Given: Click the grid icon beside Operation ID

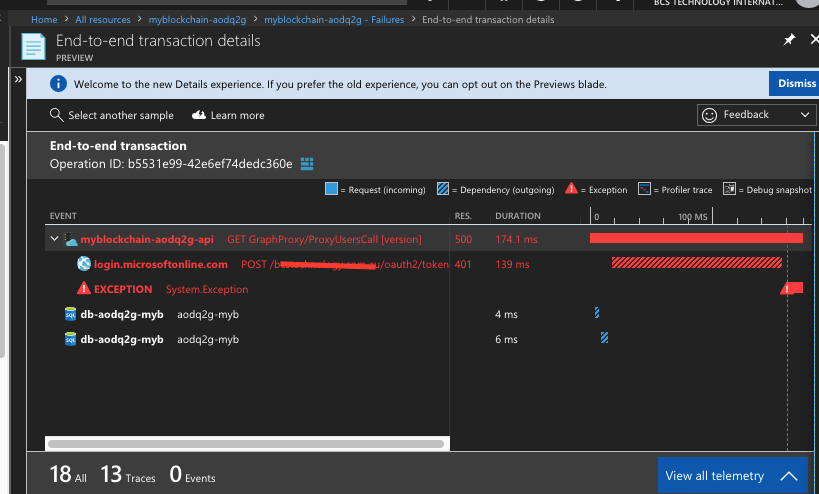Looking at the screenshot, I should coord(307,164).
